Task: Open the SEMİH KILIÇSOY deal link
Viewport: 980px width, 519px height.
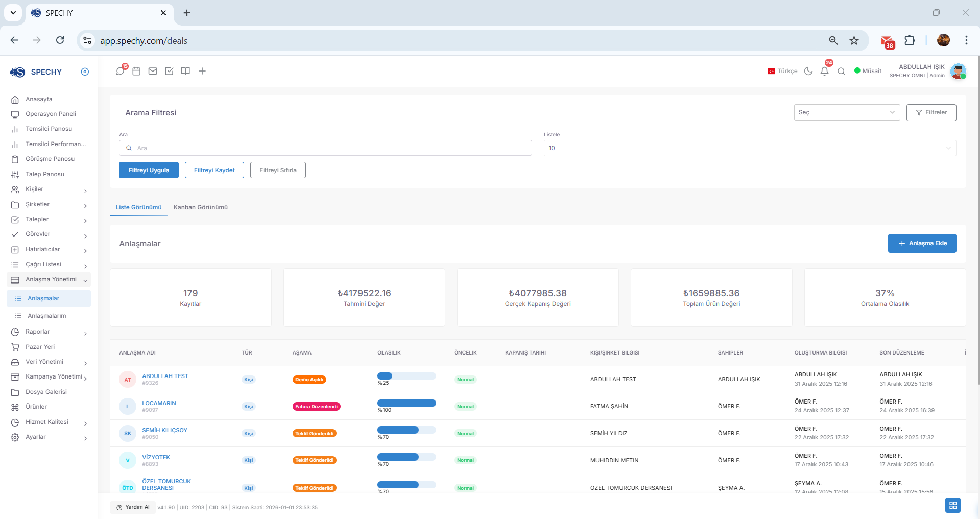Action: (x=164, y=430)
